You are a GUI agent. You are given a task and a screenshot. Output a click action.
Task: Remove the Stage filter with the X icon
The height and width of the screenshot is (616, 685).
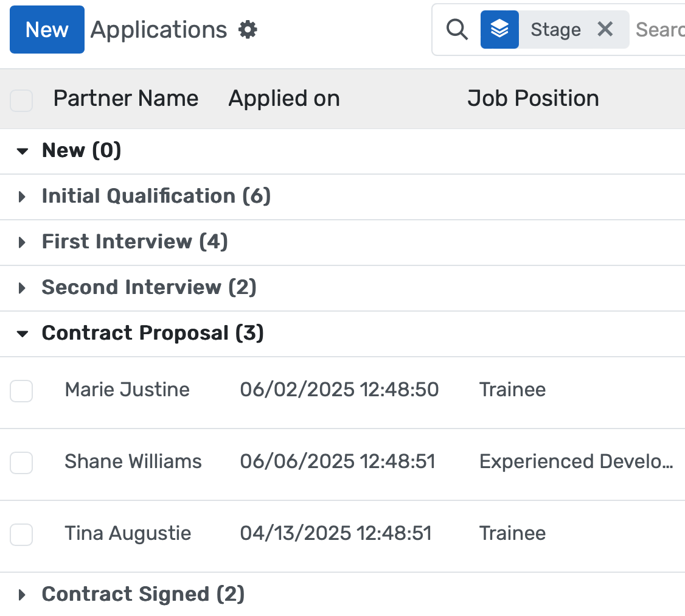pyautogui.click(x=606, y=29)
